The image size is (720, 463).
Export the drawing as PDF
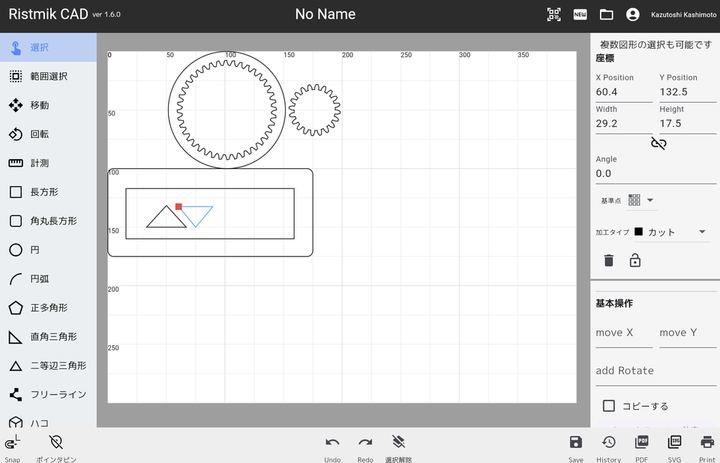641,448
